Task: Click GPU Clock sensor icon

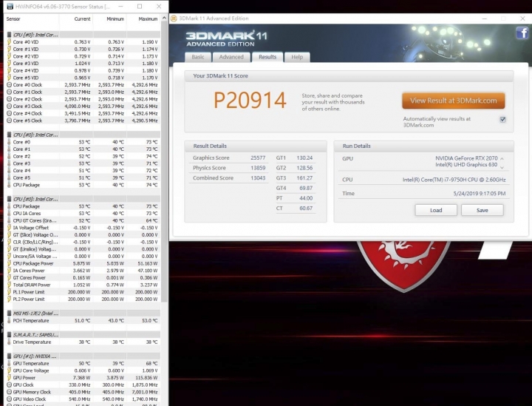Action: [9, 385]
